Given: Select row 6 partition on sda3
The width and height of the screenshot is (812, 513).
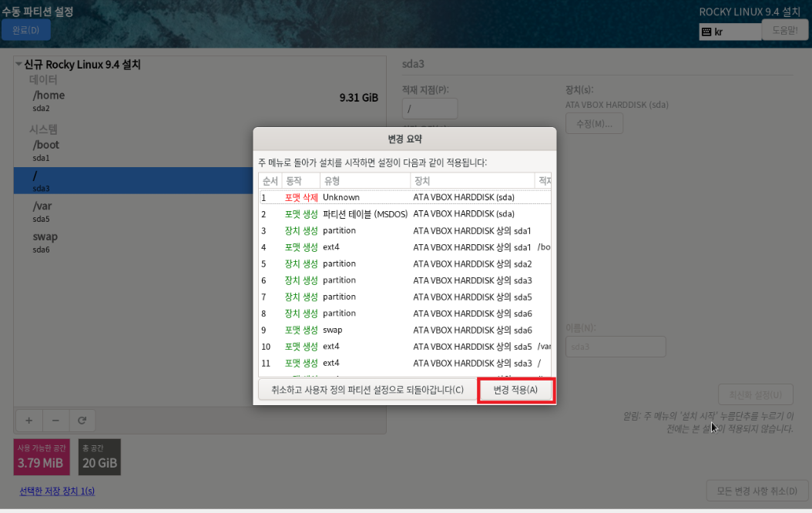Looking at the screenshot, I should [405, 280].
